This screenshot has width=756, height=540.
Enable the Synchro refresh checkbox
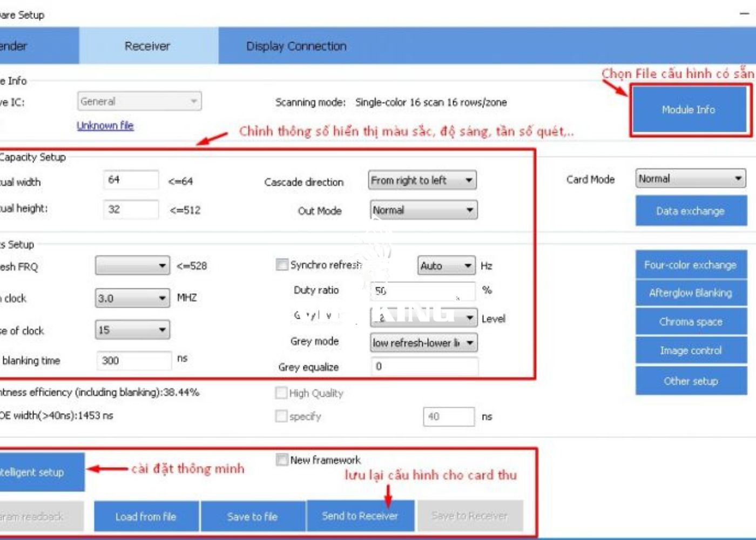click(x=281, y=265)
